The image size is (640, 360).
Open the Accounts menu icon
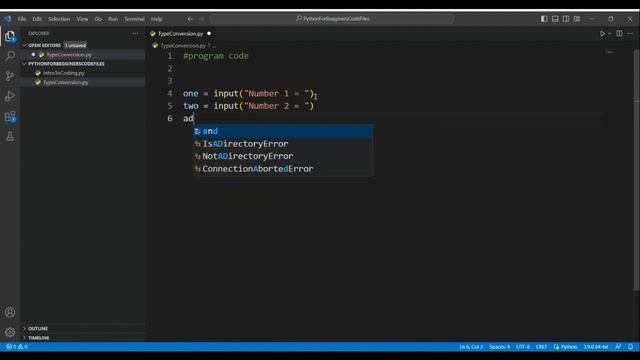(x=10, y=312)
